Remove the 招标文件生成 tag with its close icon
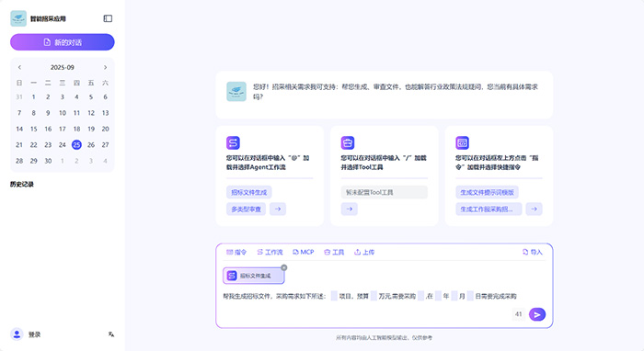The width and height of the screenshot is (644, 351). pyautogui.click(x=283, y=267)
